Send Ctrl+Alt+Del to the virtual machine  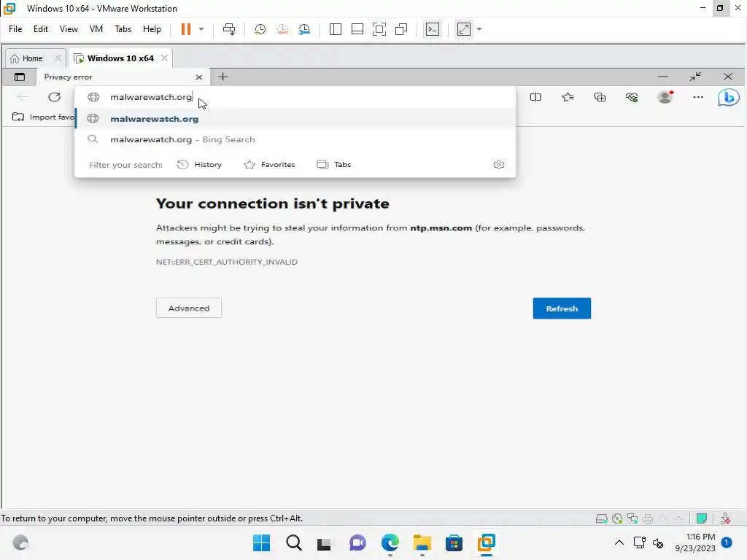click(229, 29)
